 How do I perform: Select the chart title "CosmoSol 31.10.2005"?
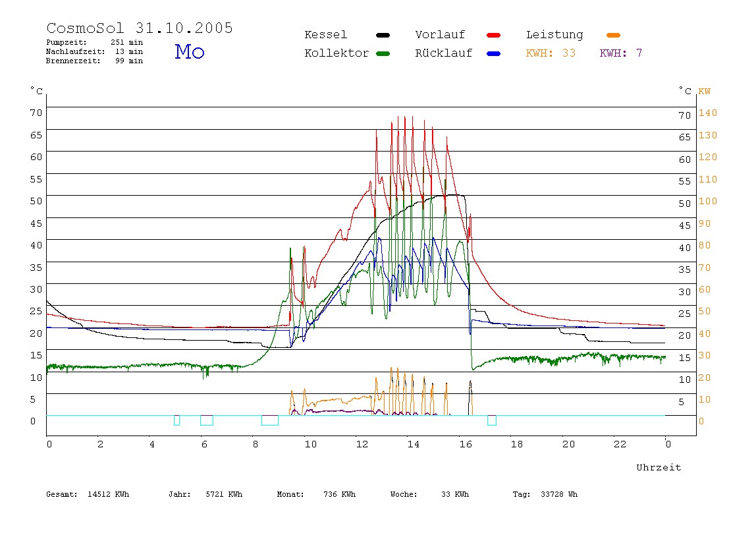point(140,28)
